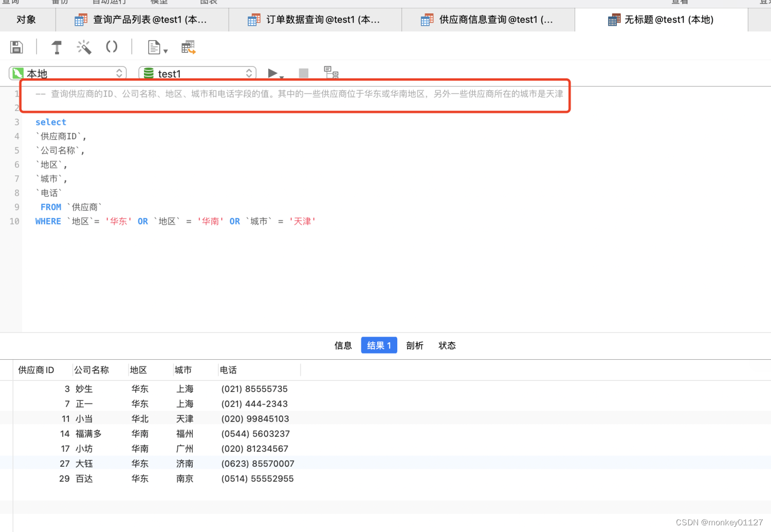Image resolution: width=771 pixels, height=532 pixels.
Task: Click the 天津 city cell
Action: coord(185,419)
